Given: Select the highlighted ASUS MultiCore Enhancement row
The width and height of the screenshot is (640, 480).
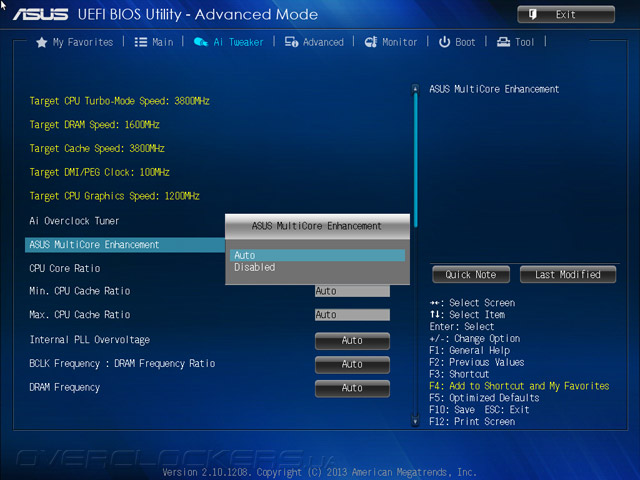Looking at the screenshot, I should tap(125, 245).
